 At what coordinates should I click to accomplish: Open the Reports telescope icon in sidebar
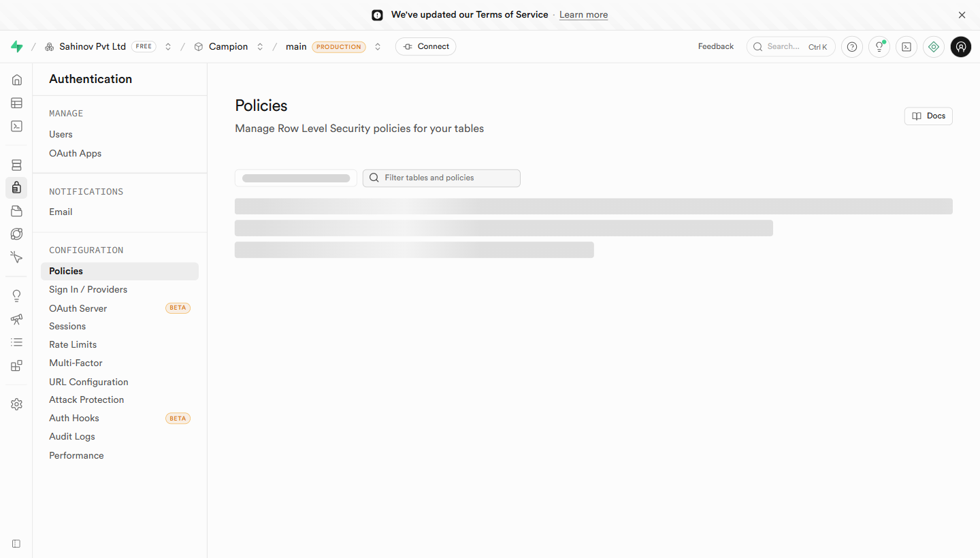[x=16, y=319]
